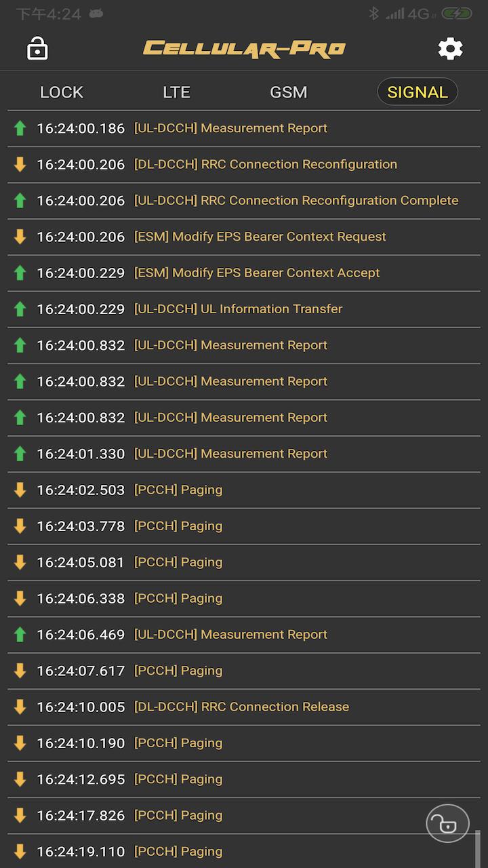Tap green uplink arrow at 16:24:00.186

point(20,128)
